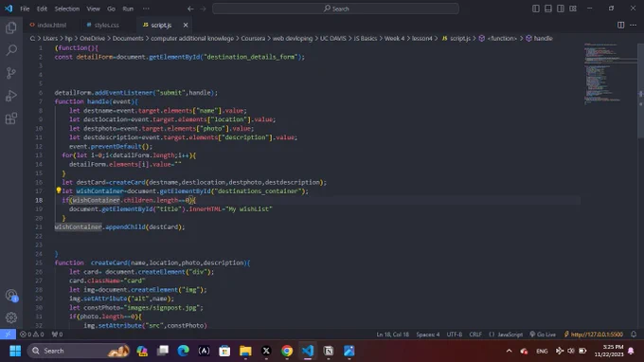Open editor More Actions ellipsis

click(633, 25)
